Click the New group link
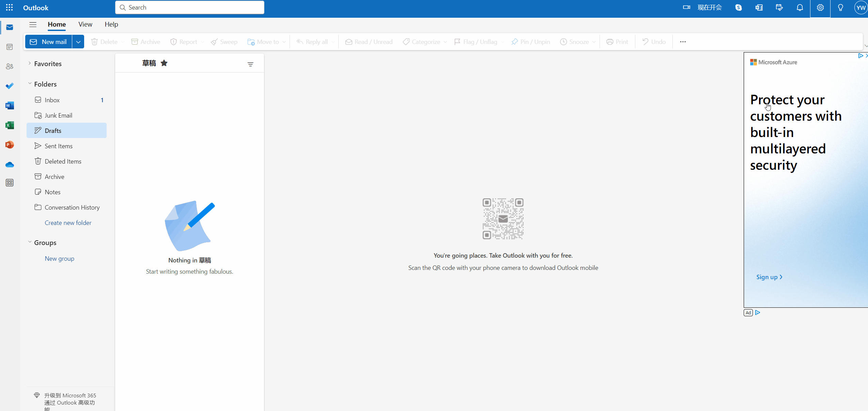The width and height of the screenshot is (868, 411). (x=60, y=258)
